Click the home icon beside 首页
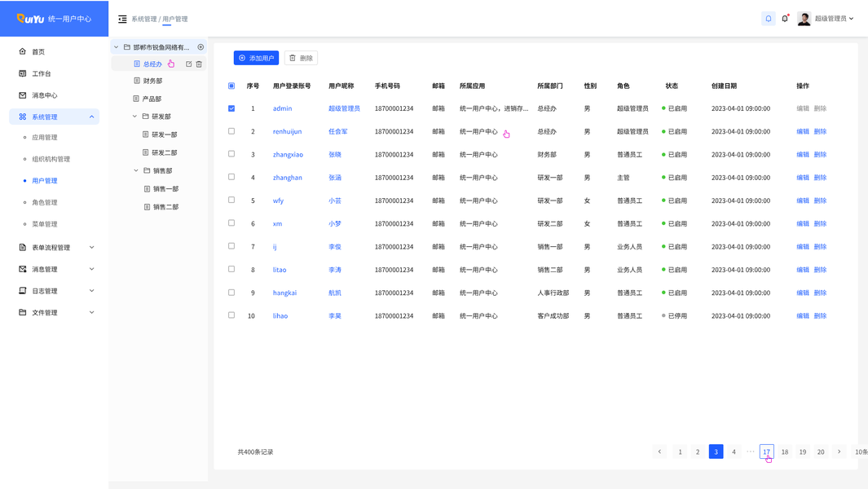The image size is (868, 489). coord(23,51)
